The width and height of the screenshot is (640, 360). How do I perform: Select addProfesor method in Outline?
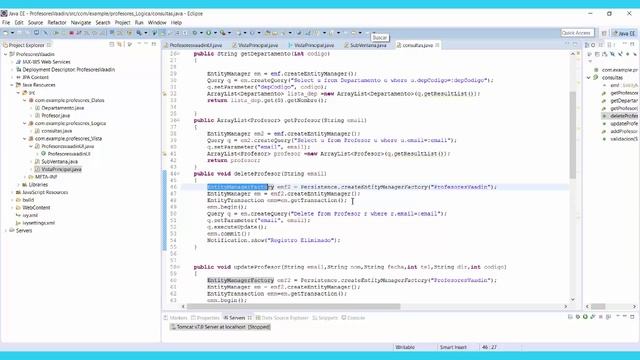620,131
